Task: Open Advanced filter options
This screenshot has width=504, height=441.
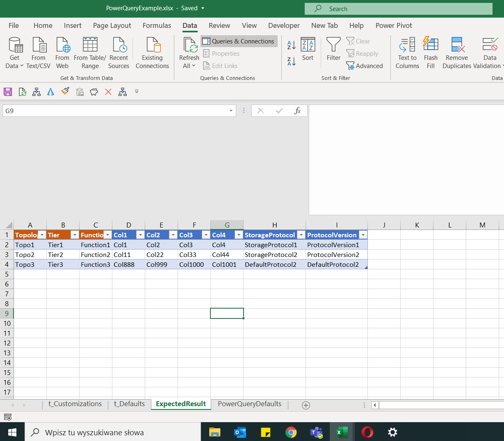Action: pos(365,66)
